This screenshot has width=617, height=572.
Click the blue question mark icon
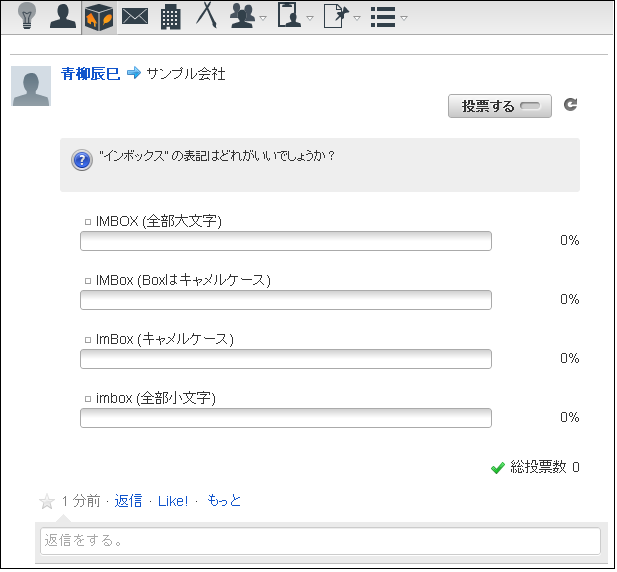[x=82, y=161]
